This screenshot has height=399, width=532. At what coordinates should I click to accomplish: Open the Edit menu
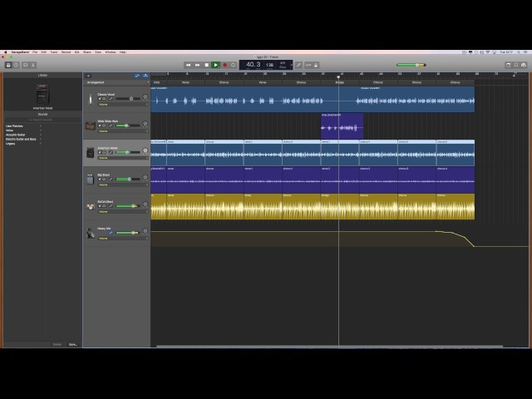pos(44,52)
